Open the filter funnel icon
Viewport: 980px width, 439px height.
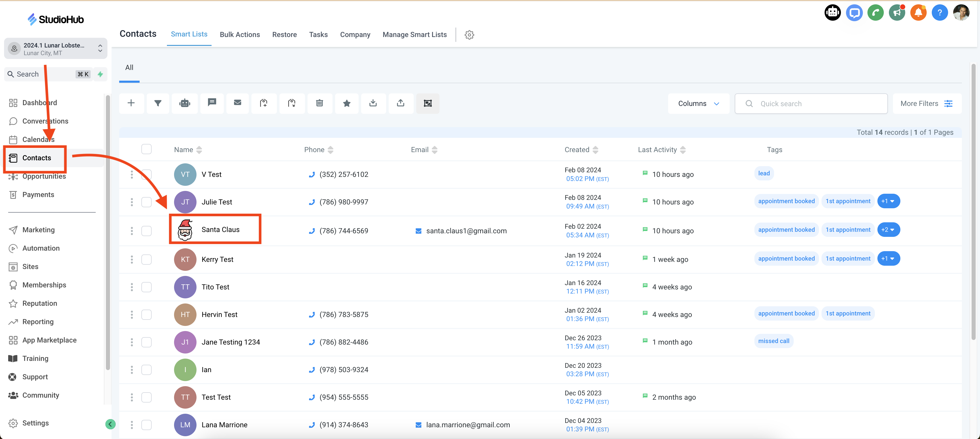pyautogui.click(x=157, y=103)
